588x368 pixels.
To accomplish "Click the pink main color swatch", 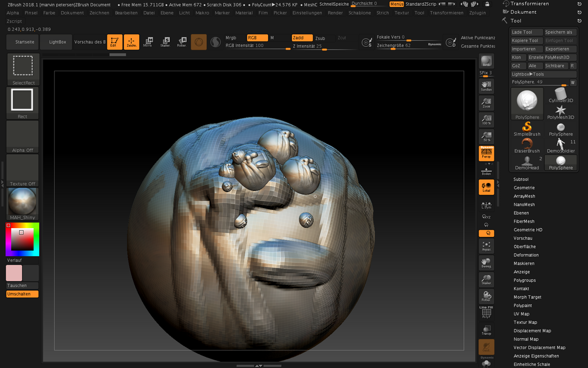I will (14, 273).
